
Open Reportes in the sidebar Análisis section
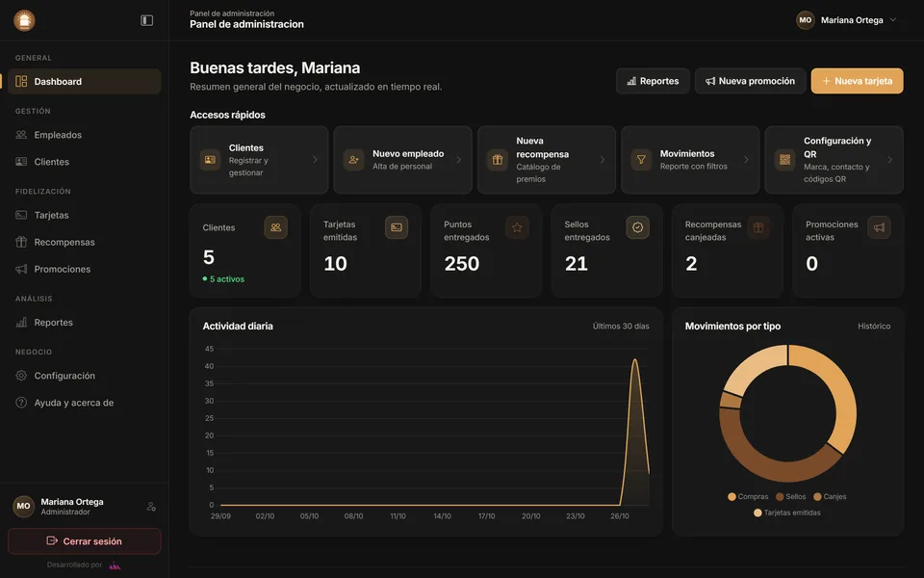[85, 322]
